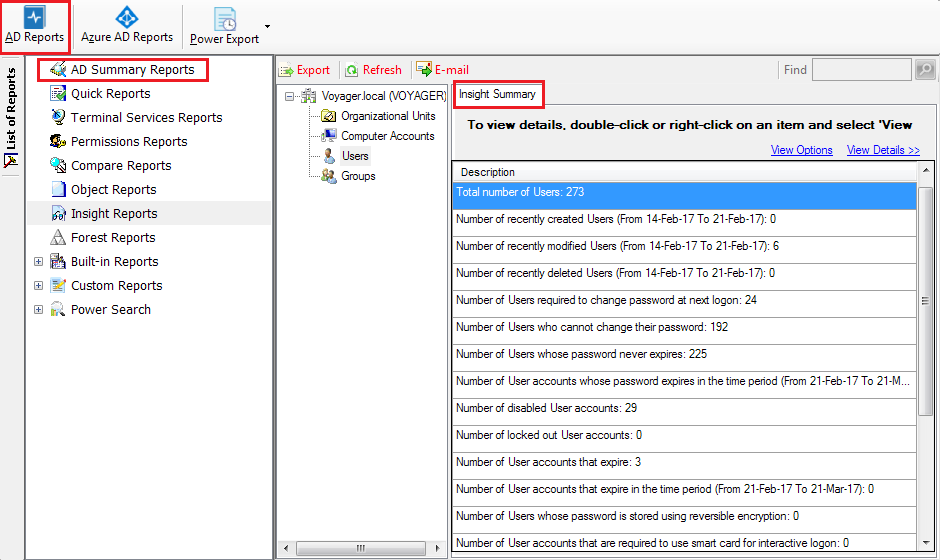Collapse the Voyager.local domain node
Image resolution: width=940 pixels, height=560 pixels.
coord(290,97)
